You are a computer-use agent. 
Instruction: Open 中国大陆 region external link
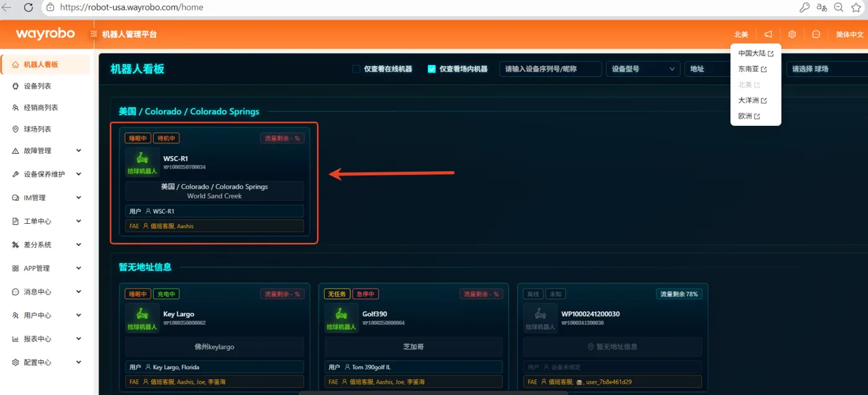[x=756, y=53]
